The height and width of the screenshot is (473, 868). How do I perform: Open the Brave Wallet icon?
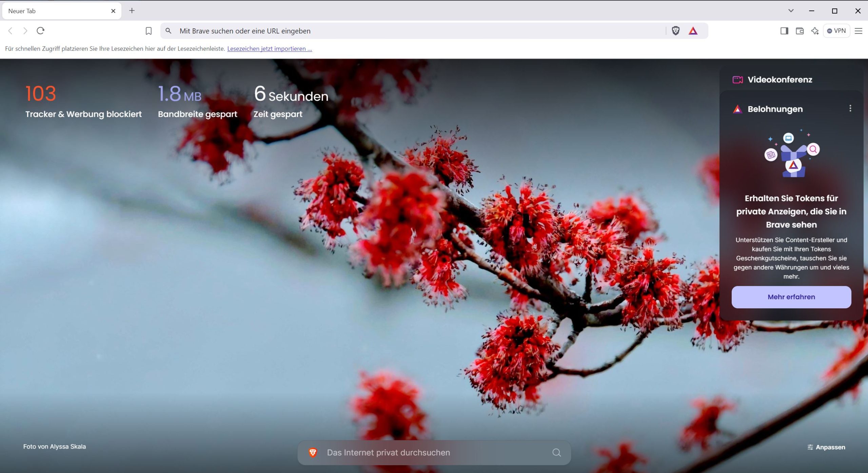800,31
